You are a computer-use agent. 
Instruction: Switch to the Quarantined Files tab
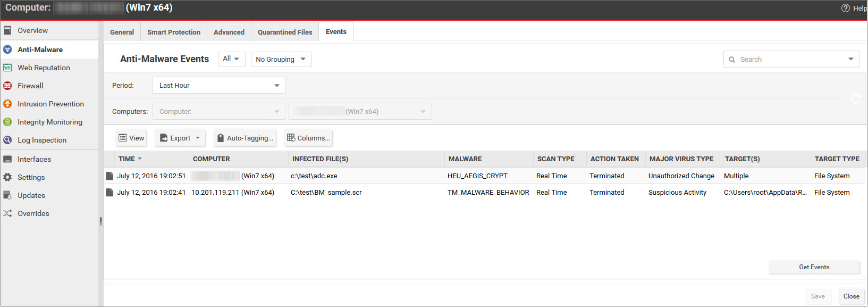(285, 32)
